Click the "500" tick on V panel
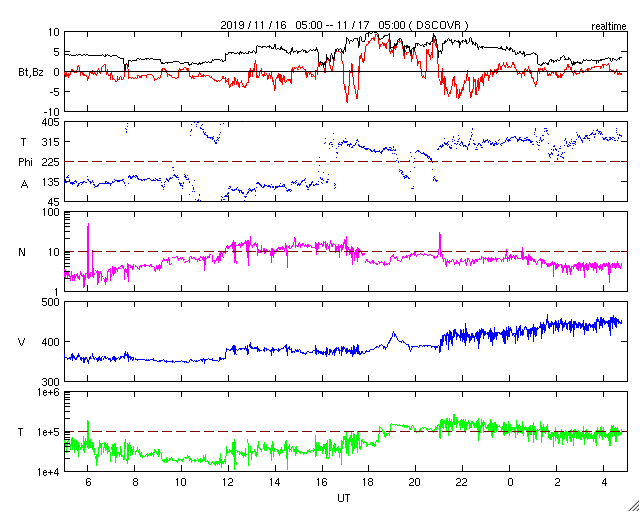Screen dimensions: 640x512 [51, 302]
